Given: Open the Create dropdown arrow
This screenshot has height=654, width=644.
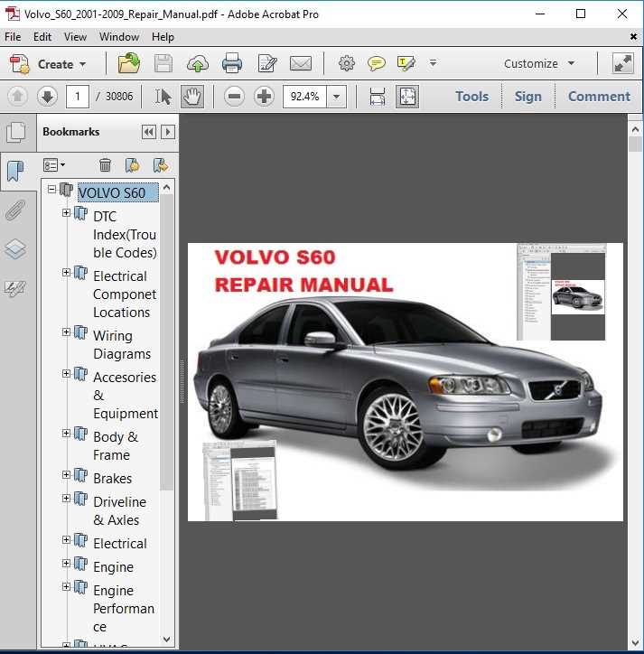Looking at the screenshot, I should tap(82, 64).
